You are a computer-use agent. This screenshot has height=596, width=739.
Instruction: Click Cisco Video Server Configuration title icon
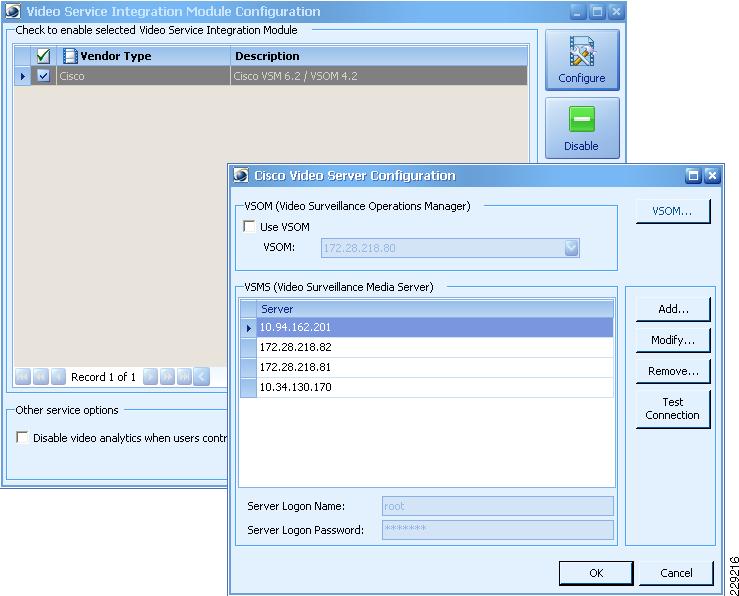241,175
